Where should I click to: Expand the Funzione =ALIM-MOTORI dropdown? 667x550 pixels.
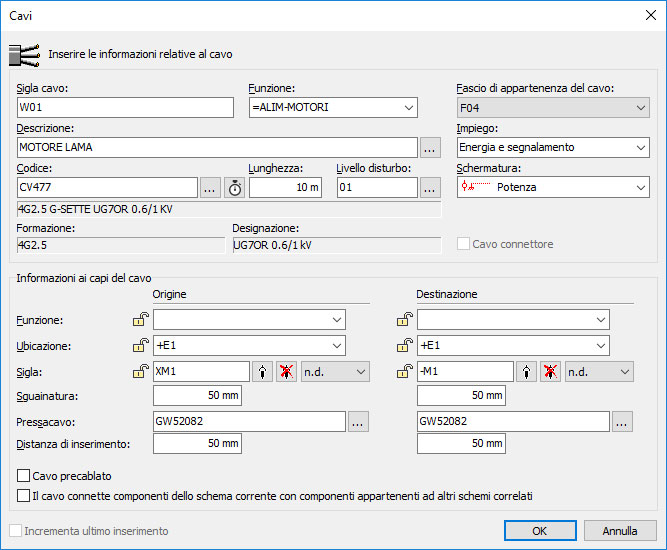[x=408, y=108]
